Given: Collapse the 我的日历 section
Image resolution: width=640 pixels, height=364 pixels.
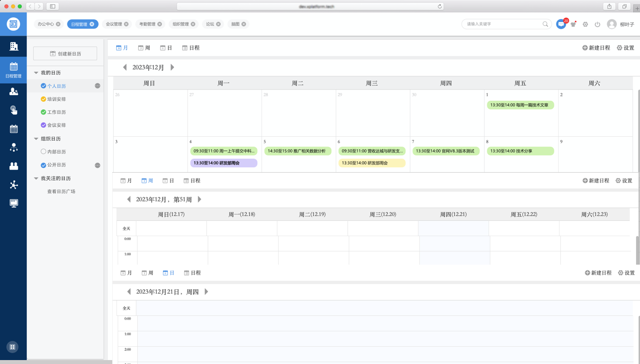Looking at the screenshot, I should coord(36,73).
